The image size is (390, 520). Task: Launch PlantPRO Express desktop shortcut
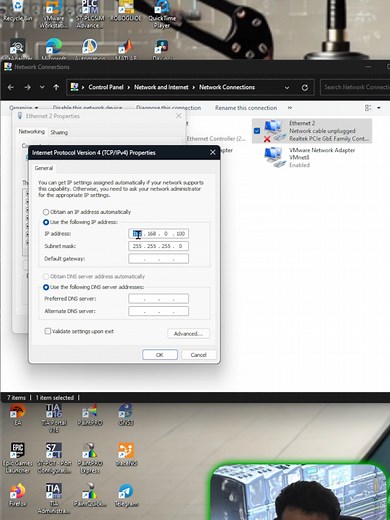pyautogui.click(x=90, y=458)
